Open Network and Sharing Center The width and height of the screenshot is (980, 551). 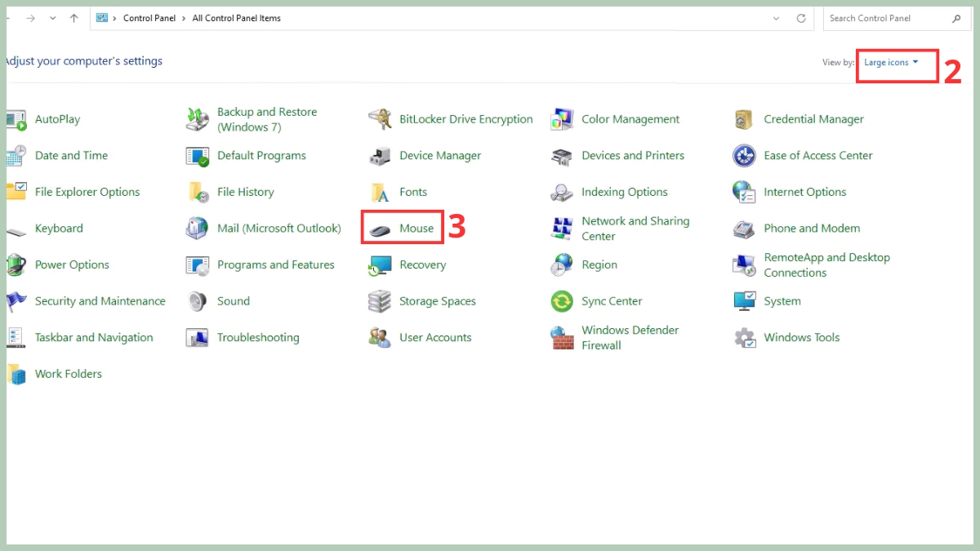click(635, 228)
